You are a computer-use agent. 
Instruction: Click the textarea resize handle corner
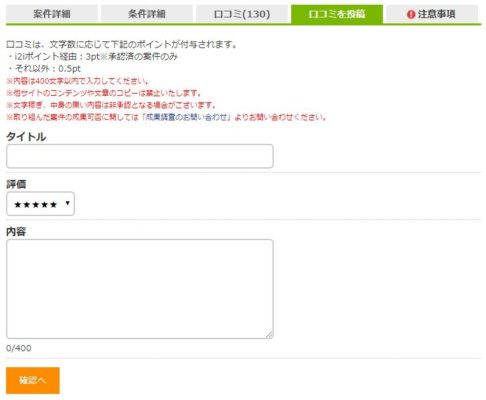[x=269, y=335]
